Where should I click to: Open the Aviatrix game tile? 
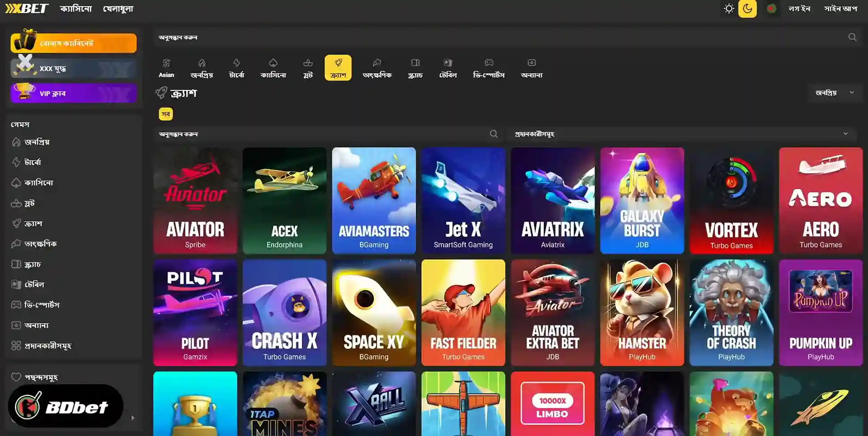(553, 200)
